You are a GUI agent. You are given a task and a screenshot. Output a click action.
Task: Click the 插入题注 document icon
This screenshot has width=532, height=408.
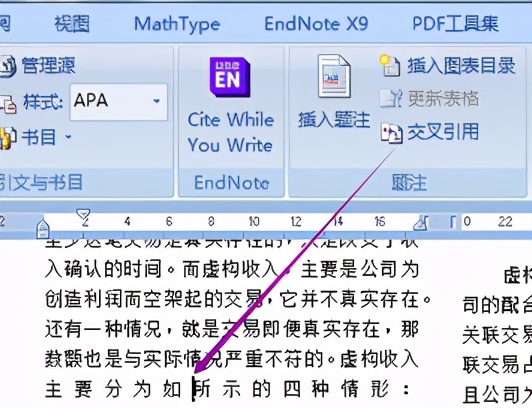[334, 77]
